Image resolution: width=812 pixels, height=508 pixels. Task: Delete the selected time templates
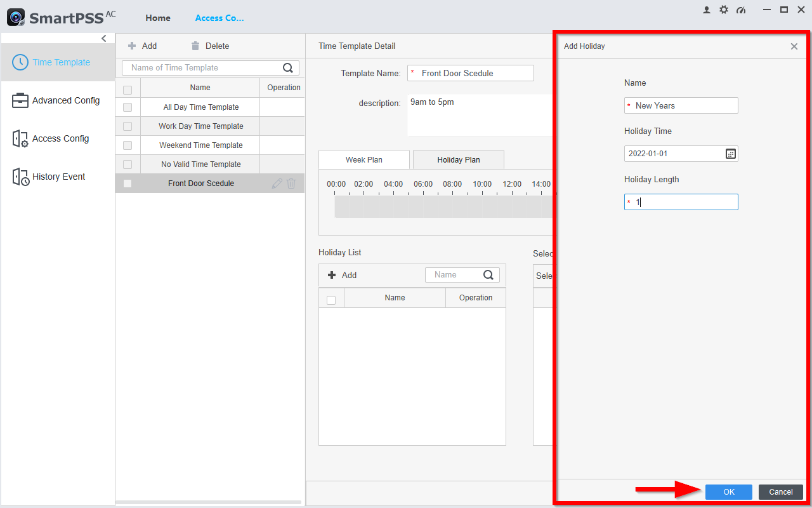click(x=210, y=46)
